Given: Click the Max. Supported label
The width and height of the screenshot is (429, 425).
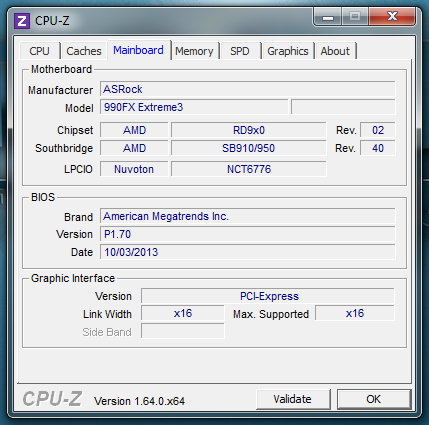Looking at the screenshot, I should 271,314.
